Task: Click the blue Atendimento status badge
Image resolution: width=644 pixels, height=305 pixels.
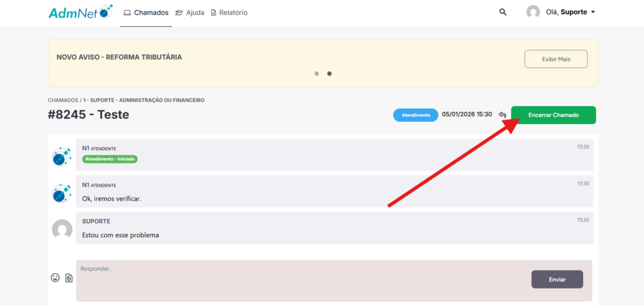Action: pyautogui.click(x=415, y=115)
